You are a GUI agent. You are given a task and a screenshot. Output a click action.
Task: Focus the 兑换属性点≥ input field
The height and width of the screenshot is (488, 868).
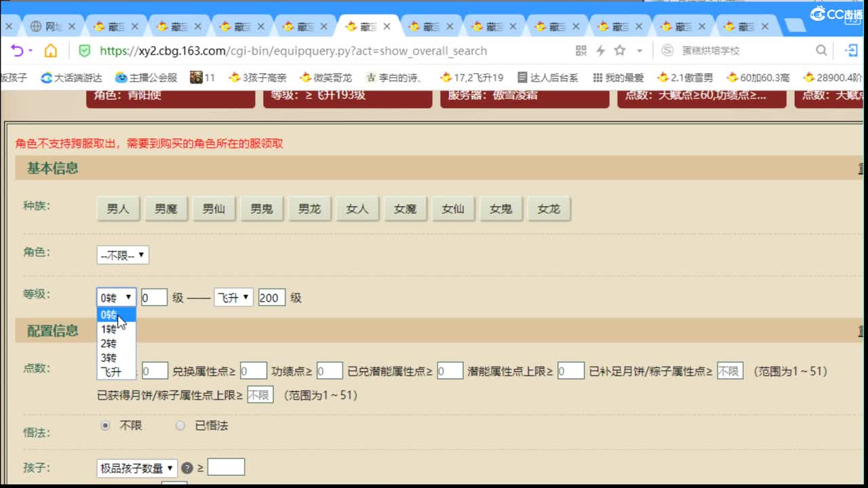pyautogui.click(x=253, y=371)
